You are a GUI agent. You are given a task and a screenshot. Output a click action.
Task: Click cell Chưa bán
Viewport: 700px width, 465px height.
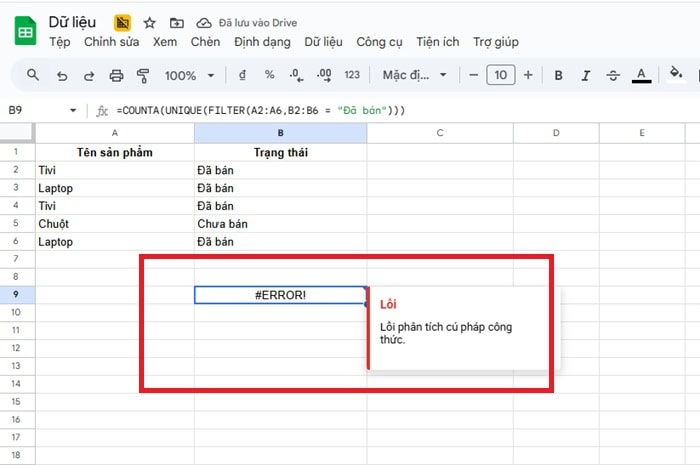coord(280,224)
